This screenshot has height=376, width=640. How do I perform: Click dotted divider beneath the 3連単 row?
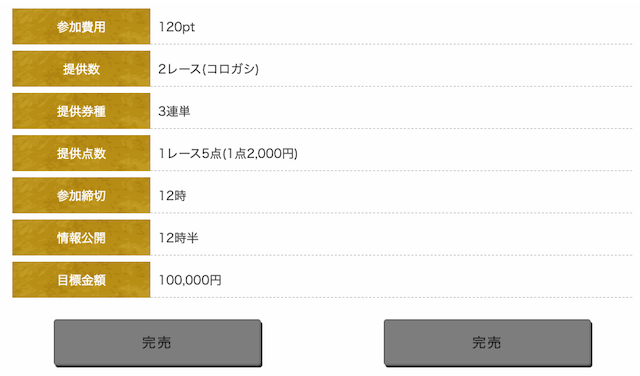(x=391, y=129)
